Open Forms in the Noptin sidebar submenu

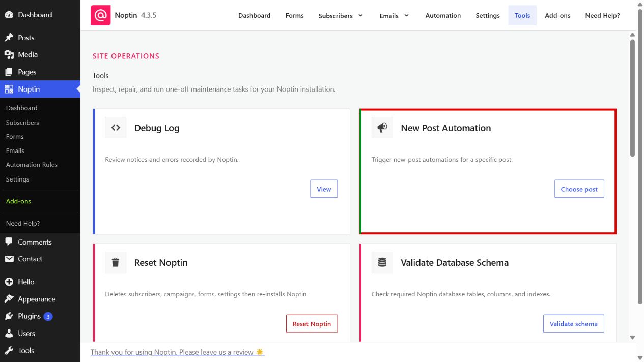(x=15, y=136)
